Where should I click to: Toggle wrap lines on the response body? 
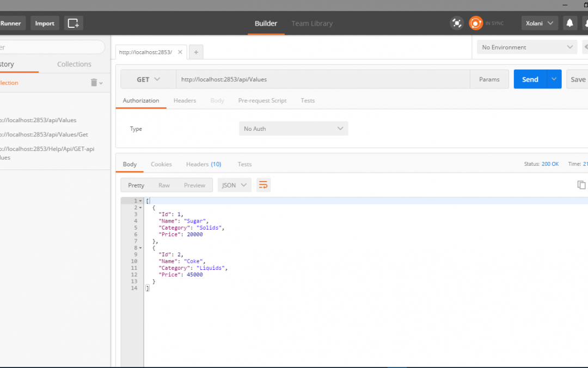pos(264,185)
